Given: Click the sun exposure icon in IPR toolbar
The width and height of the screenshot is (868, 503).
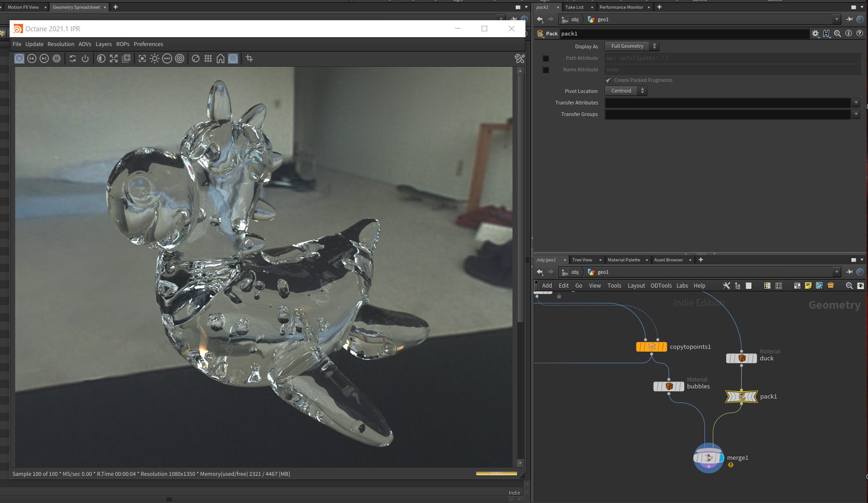Looking at the screenshot, I should pyautogui.click(x=155, y=58).
